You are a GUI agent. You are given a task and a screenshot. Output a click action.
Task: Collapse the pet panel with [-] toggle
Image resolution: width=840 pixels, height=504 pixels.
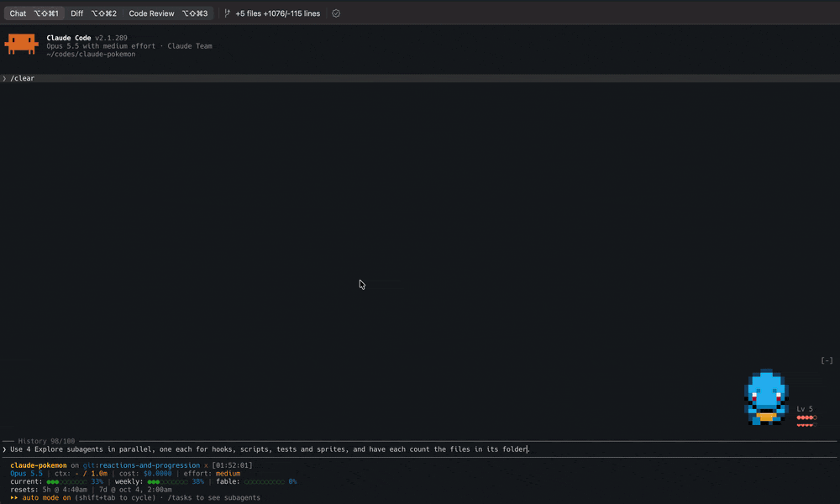pyautogui.click(x=827, y=360)
